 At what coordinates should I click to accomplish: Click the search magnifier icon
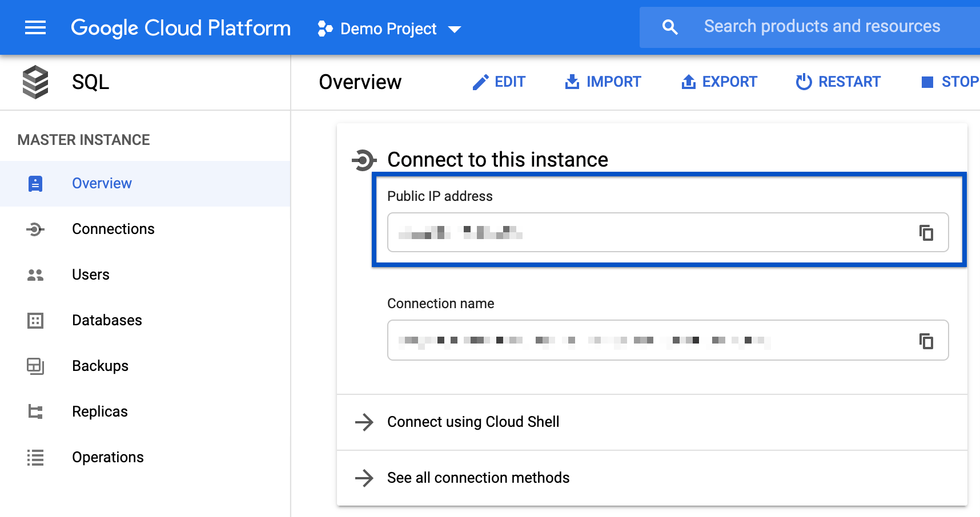point(670,27)
